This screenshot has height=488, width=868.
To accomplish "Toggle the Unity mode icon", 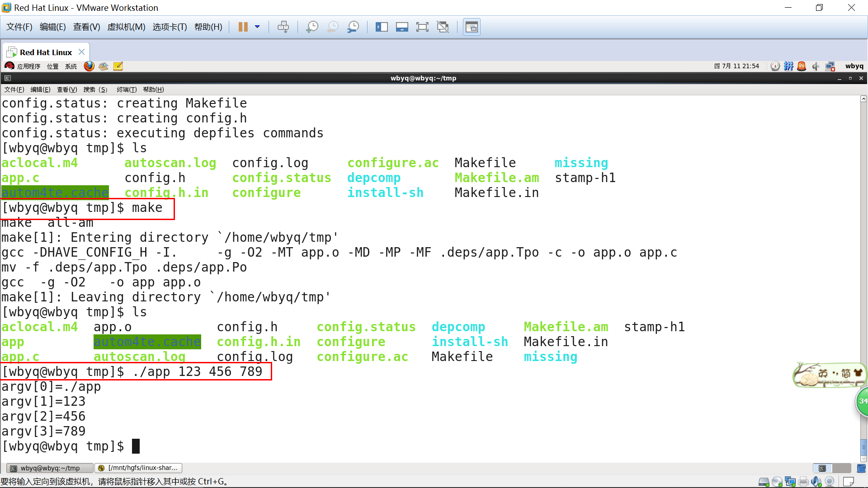I will pyautogui.click(x=443, y=27).
